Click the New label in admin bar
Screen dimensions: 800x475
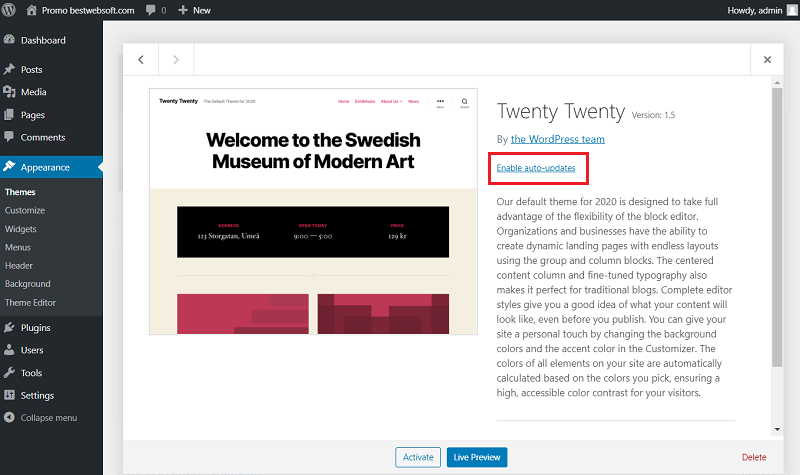202,10
